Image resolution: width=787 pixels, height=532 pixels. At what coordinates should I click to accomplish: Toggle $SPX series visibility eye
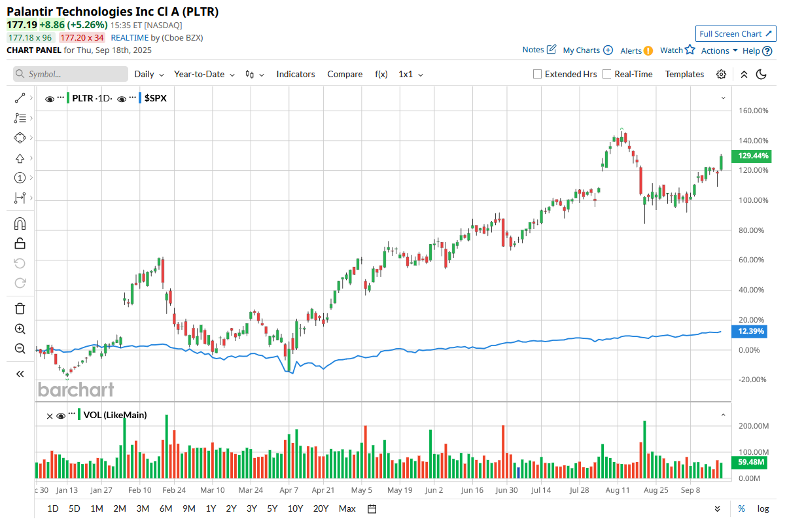tap(122, 99)
